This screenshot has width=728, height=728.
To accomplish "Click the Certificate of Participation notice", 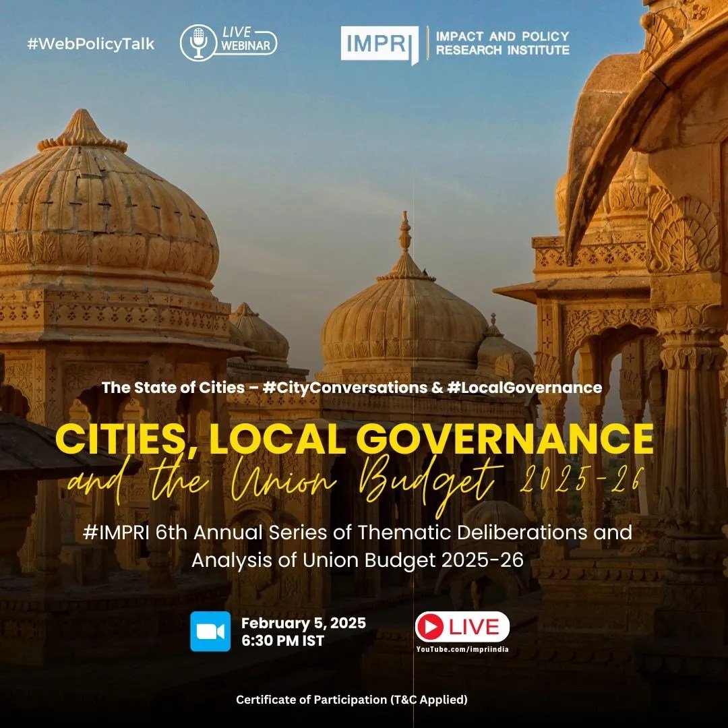I will tap(351, 700).
